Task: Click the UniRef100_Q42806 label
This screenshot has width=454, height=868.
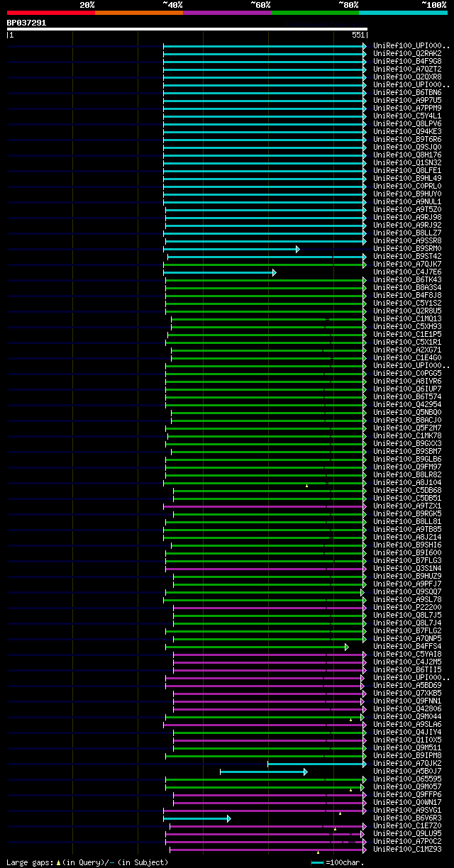Action: pyautogui.click(x=407, y=708)
